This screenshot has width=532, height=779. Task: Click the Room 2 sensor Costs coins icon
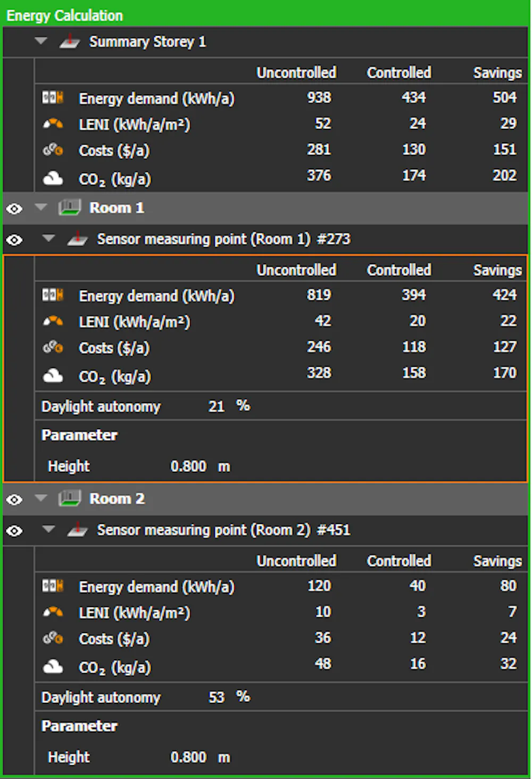(x=53, y=638)
